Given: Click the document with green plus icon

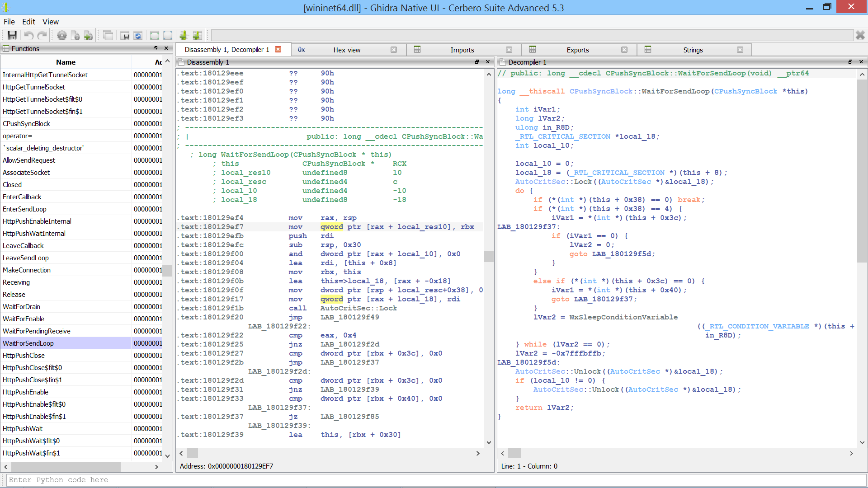Looking at the screenshot, I should 89,35.
